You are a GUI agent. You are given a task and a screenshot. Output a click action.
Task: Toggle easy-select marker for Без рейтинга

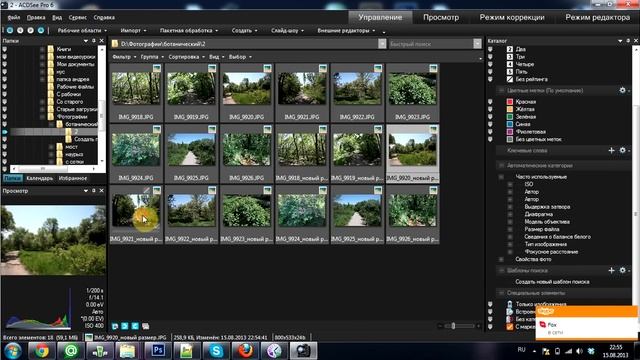click(x=490, y=79)
